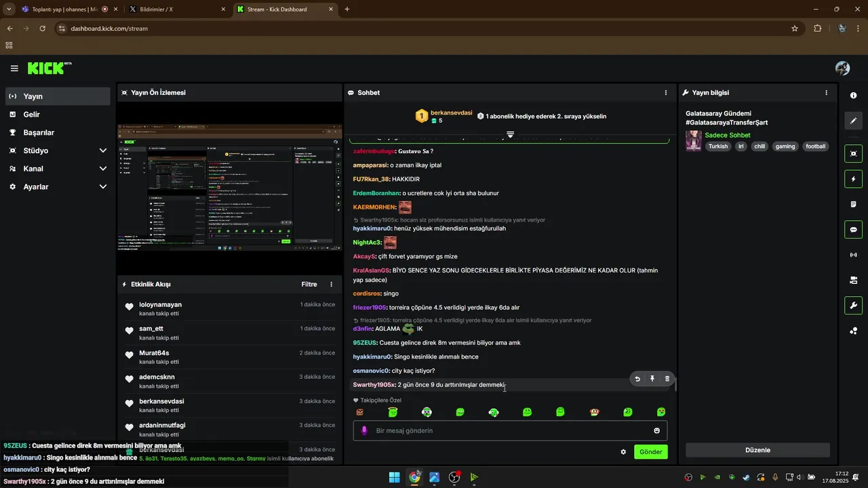Select the Stream - Kick Dashboard tab
Screen dimensions: 868x488
click(285, 9)
